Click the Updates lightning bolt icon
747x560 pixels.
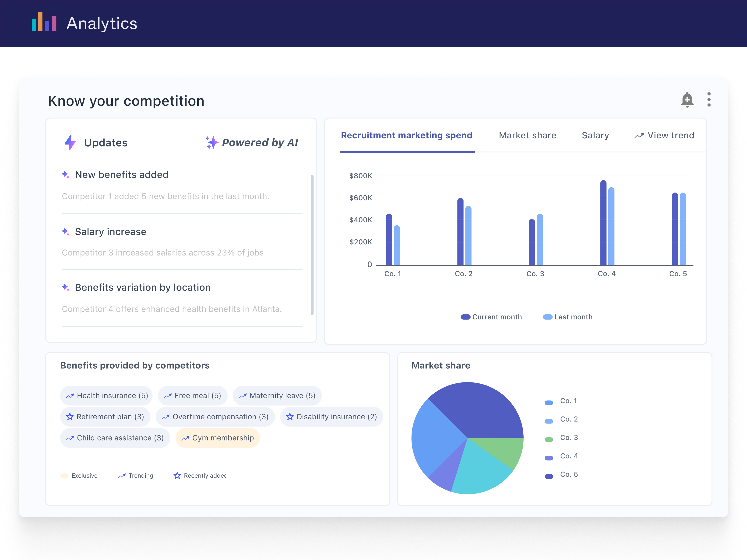tap(70, 142)
